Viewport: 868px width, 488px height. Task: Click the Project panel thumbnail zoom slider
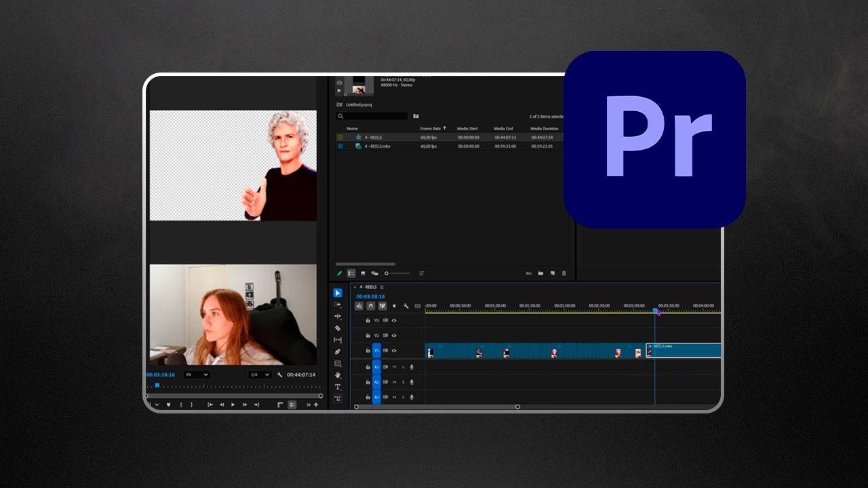tap(398, 273)
